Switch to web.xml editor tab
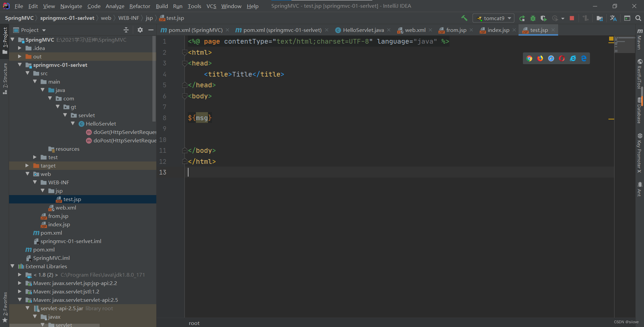644x327 pixels. [x=415, y=30]
